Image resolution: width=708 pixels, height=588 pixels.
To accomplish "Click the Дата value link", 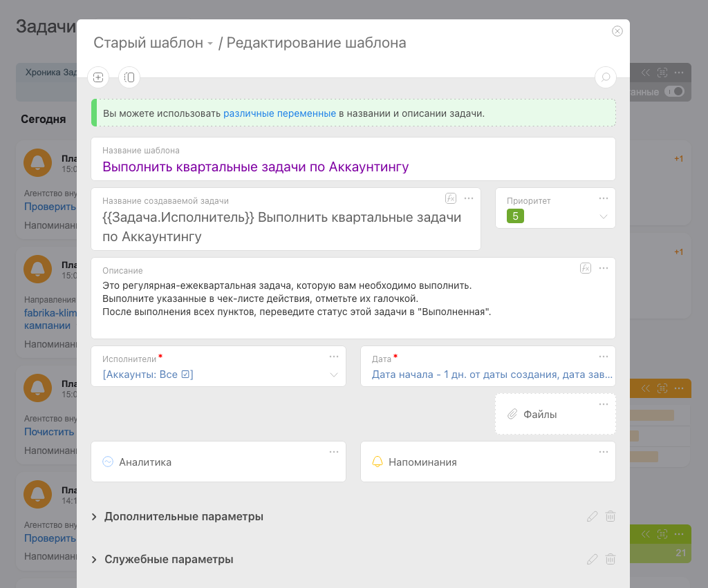I will point(492,374).
